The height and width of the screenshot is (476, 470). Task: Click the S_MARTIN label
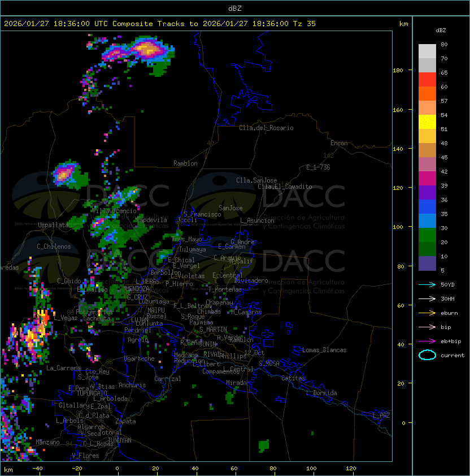pyautogui.click(x=213, y=330)
